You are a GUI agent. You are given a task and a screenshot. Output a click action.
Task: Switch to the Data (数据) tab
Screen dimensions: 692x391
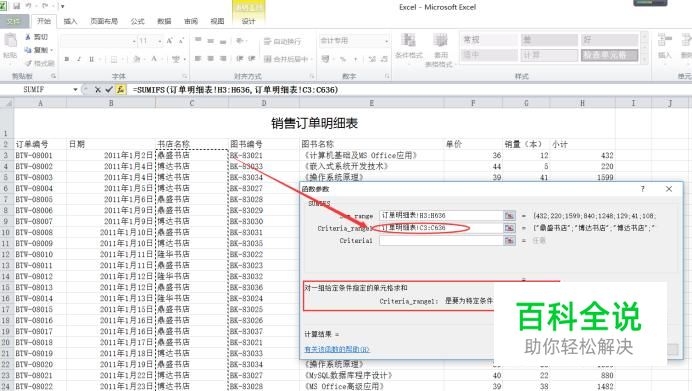point(164,21)
